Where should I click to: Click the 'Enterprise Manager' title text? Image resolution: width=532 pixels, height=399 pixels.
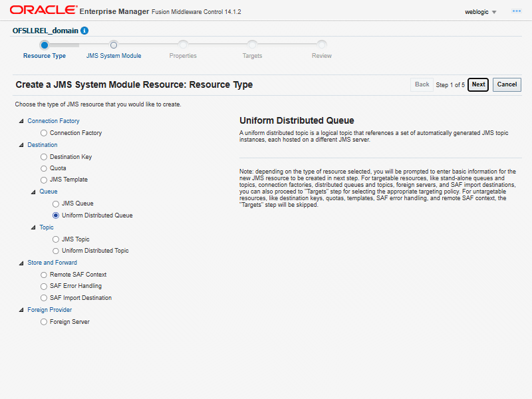click(114, 11)
